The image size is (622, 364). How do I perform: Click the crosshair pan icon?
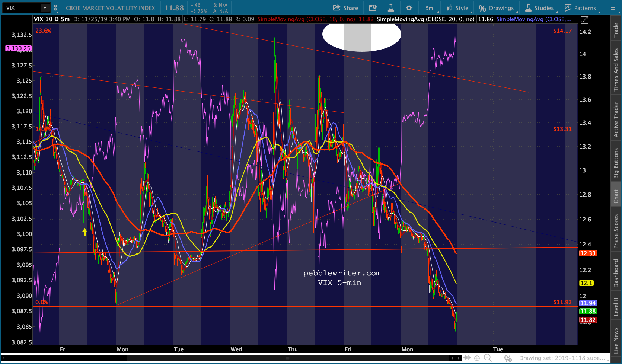tap(477, 358)
